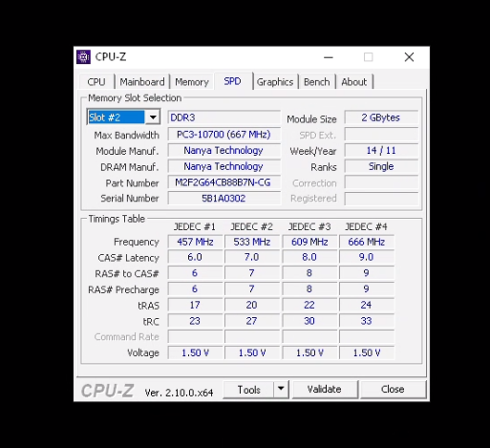Screen dimensions: 490x448
Task: Click the Serial Number field 5B1A0302
Action: click(224, 199)
